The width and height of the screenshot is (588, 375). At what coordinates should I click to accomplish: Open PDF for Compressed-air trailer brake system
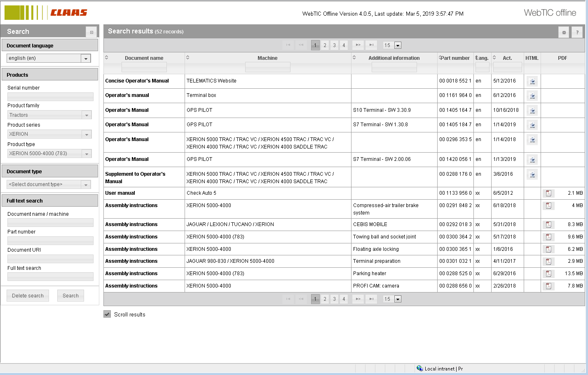548,205
